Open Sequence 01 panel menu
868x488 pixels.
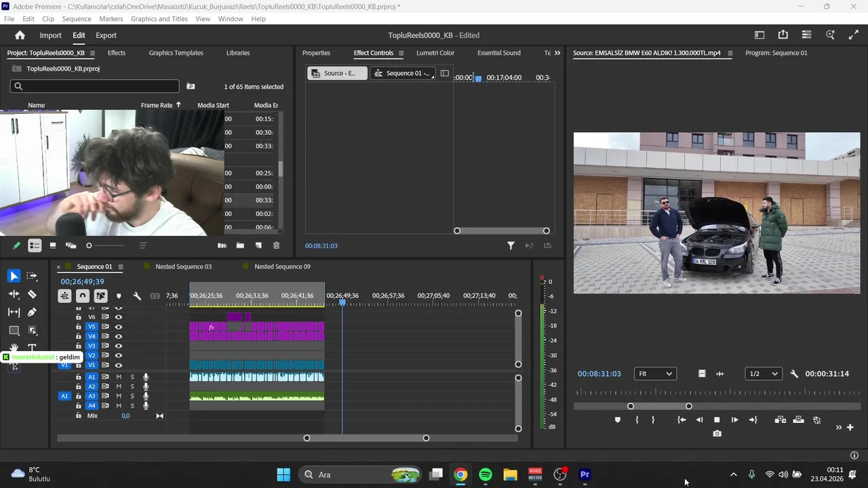(x=121, y=267)
